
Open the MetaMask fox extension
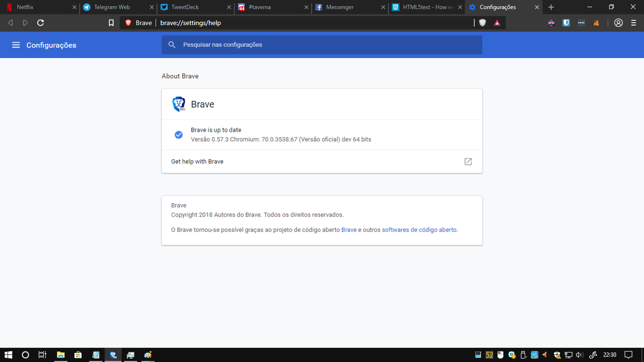click(x=596, y=23)
